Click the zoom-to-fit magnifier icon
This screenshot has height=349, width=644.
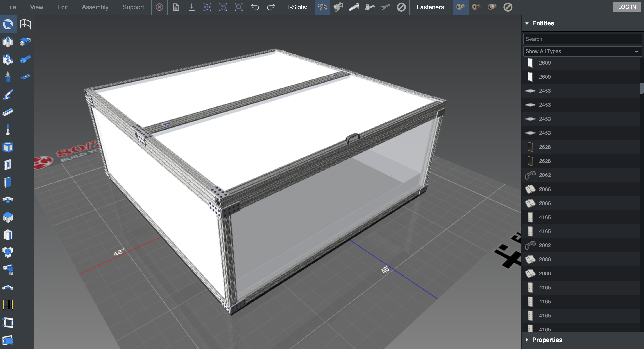point(239,7)
